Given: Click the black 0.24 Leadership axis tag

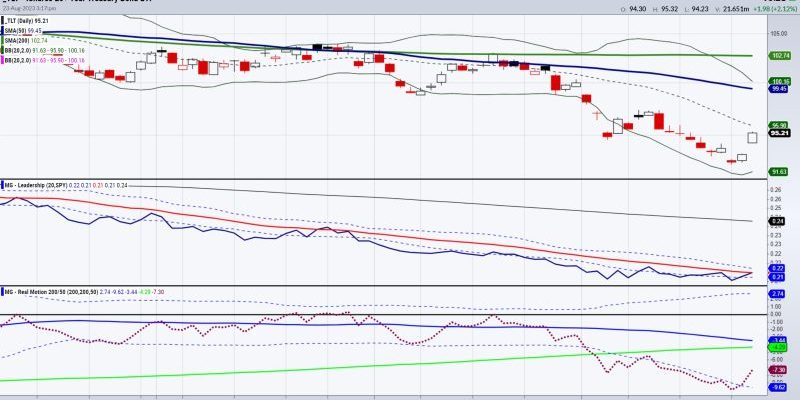Looking at the screenshot, I should 778,221.
